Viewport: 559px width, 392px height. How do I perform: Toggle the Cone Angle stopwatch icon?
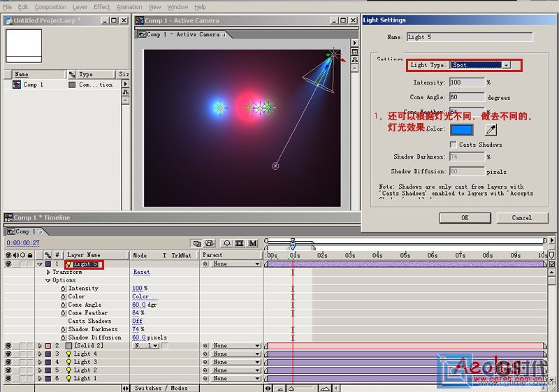(63, 305)
